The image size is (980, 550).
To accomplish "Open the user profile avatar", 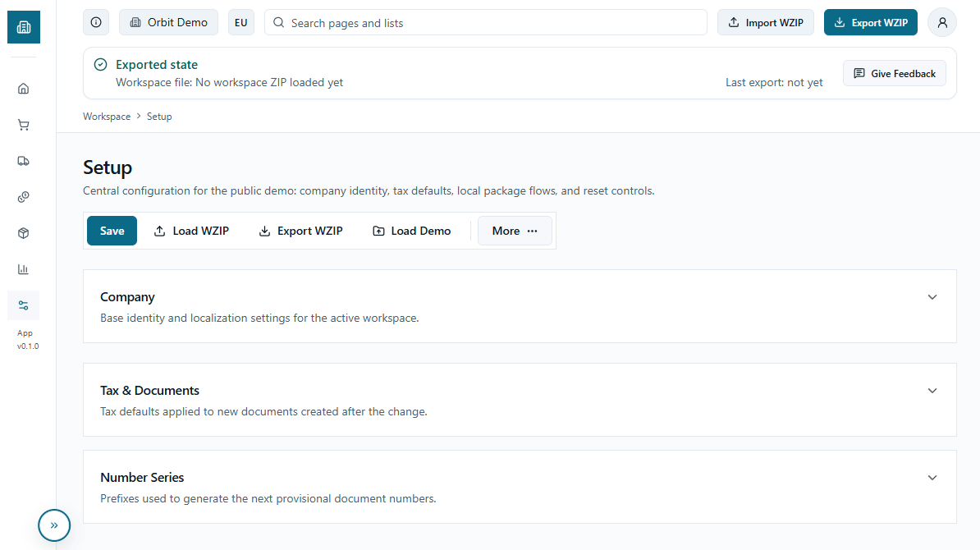I will [x=942, y=22].
